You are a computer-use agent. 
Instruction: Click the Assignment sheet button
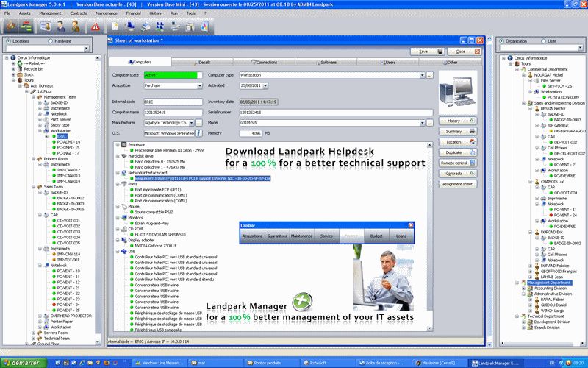pyautogui.click(x=458, y=184)
